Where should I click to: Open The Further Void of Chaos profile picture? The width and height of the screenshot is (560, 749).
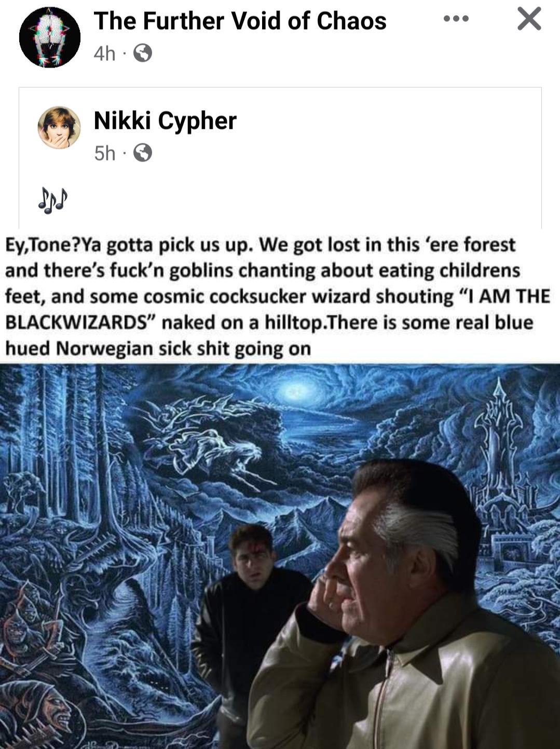pyautogui.click(x=50, y=37)
